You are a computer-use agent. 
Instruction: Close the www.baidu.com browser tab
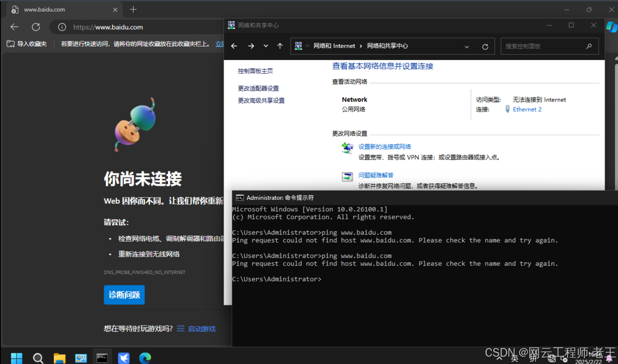click(x=115, y=9)
